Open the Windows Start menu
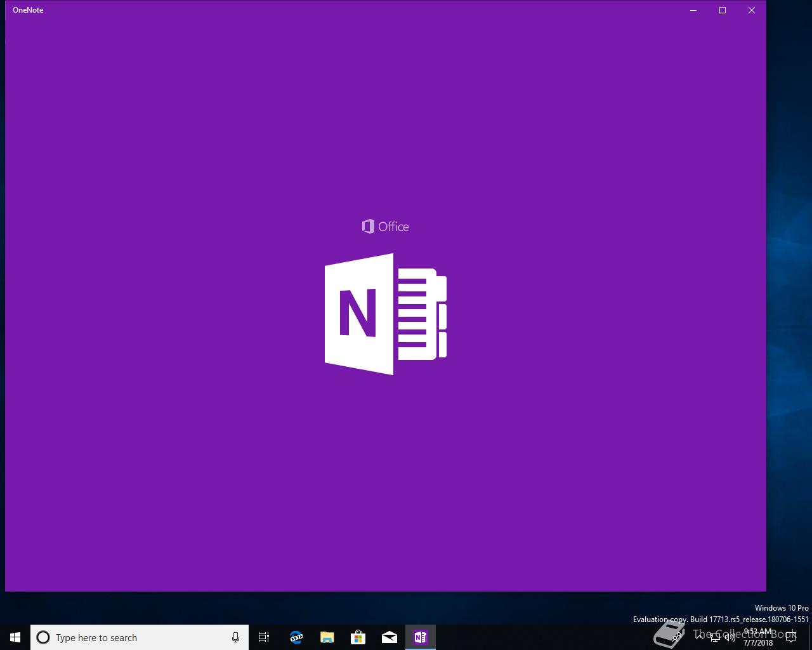Viewport: 812px width, 650px height. pos(15,637)
